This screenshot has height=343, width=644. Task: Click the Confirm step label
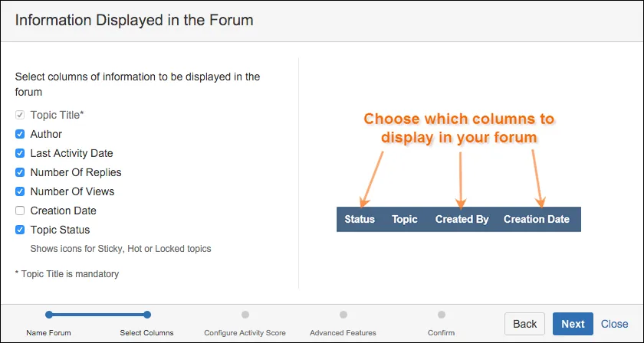tap(441, 333)
